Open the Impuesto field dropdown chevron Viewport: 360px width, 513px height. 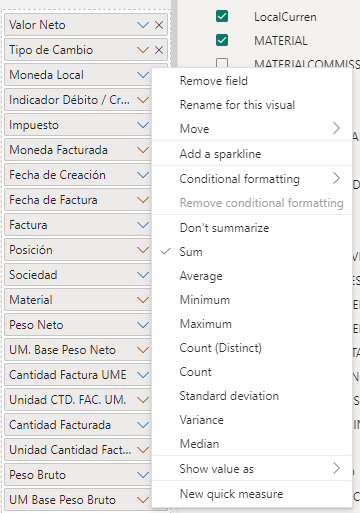pyautogui.click(x=143, y=125)
